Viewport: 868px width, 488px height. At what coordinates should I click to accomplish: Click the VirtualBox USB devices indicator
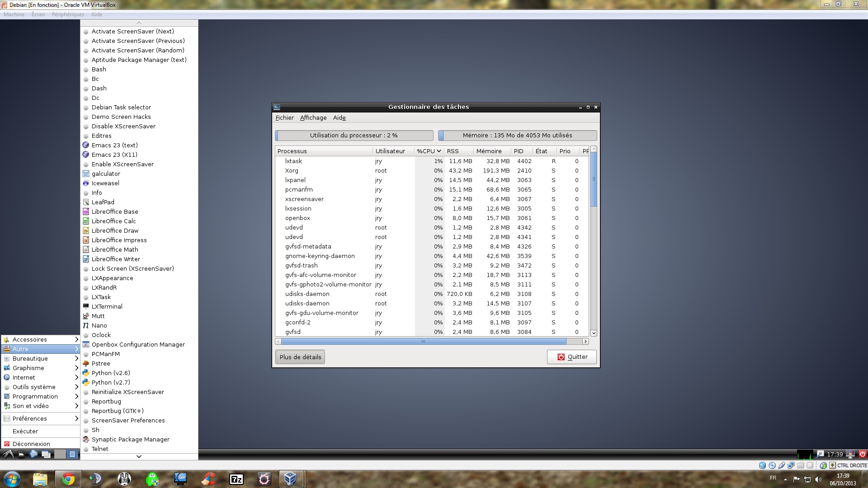(x=782, y=465)
